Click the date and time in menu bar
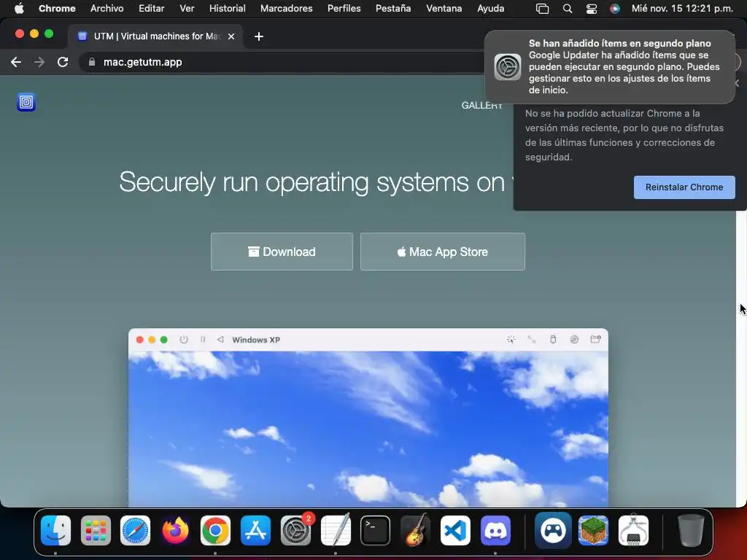 coord(682,8)
